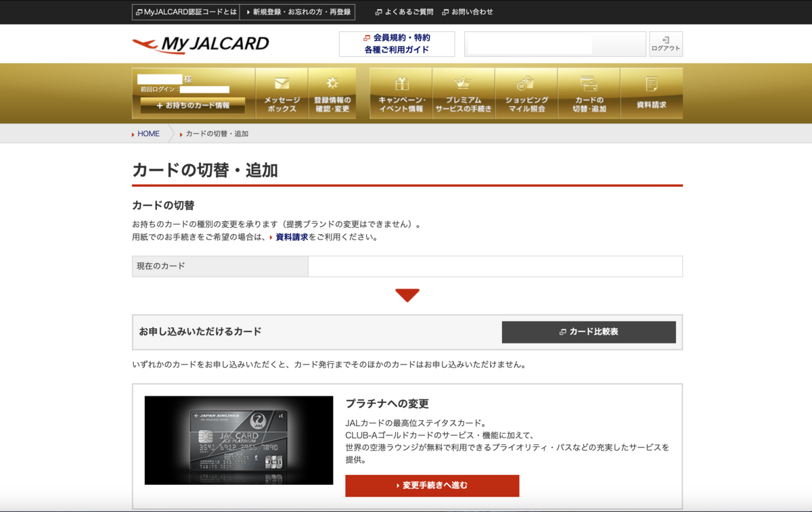This screenshot has width=812, height=512.
Task: Open 登録情報の確認・変更 menu
Action: pos(332,93)
